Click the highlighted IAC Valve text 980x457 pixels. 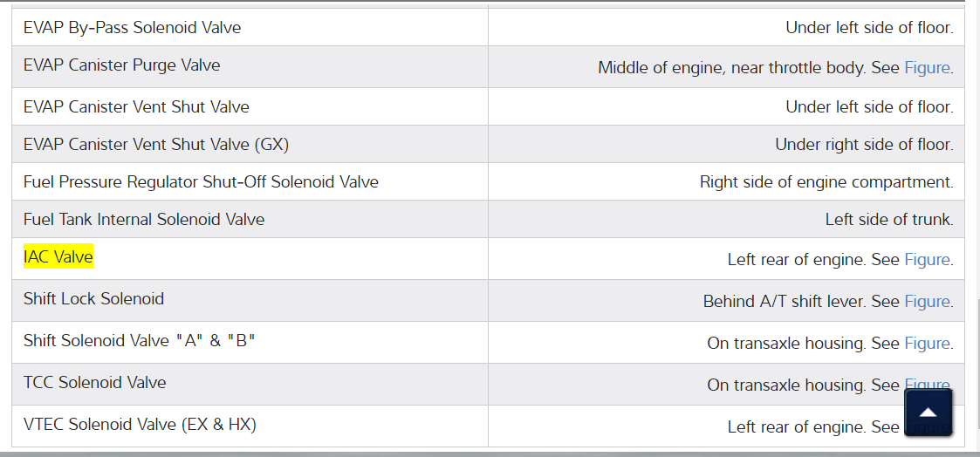pyautogui.click(x=58, y=256)
